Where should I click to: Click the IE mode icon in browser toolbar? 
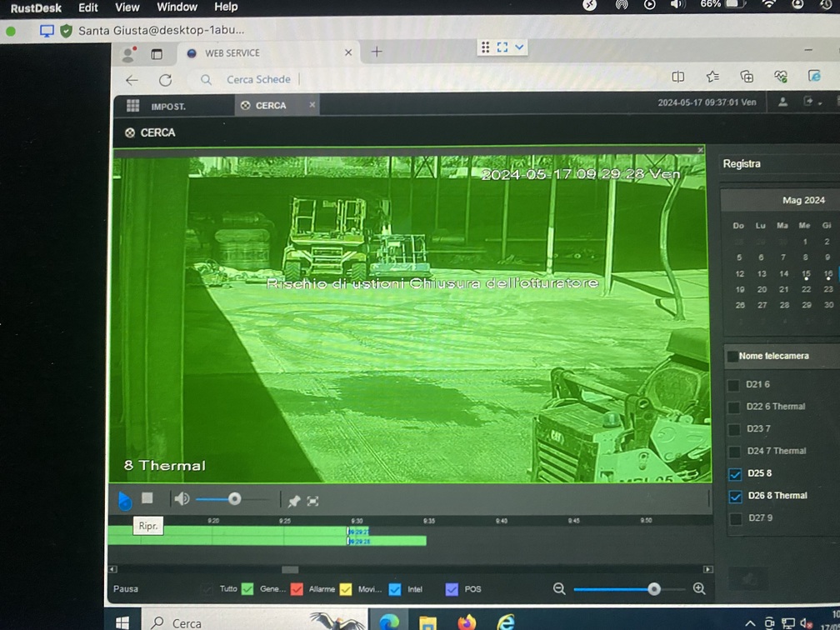814,76
